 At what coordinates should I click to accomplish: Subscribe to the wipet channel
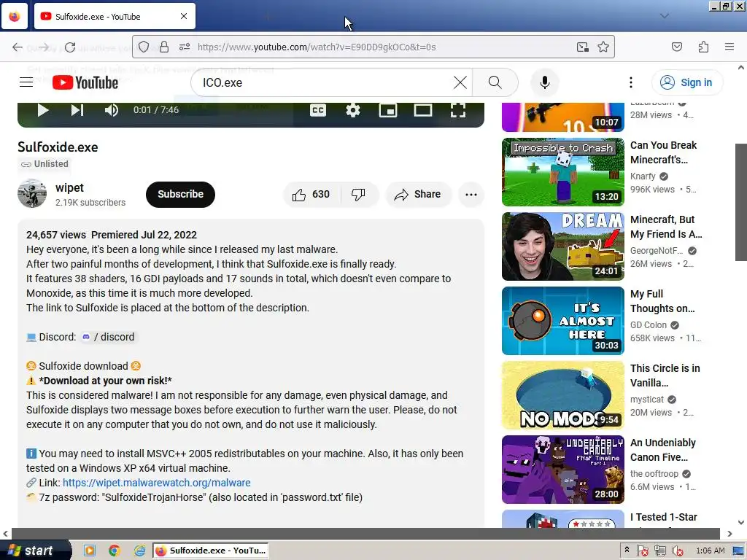coord(181,194)
